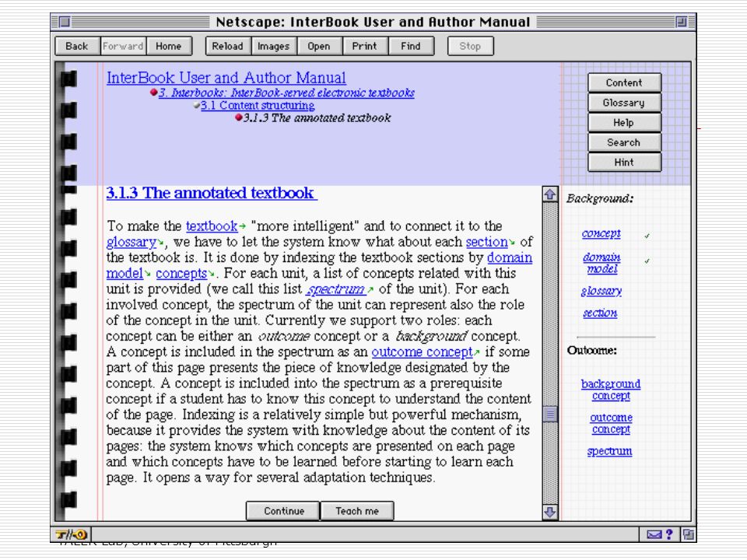Click the Back toolbar button
747x560 pixels.
pos(77,46)
